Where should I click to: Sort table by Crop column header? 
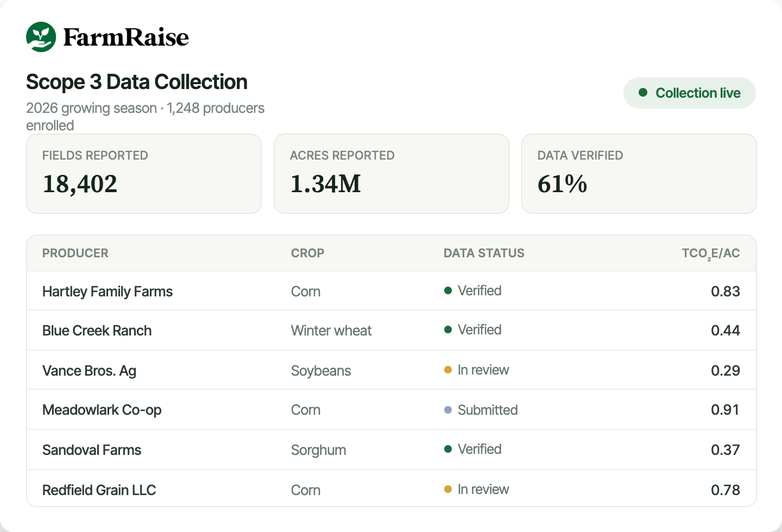point(307,253)
